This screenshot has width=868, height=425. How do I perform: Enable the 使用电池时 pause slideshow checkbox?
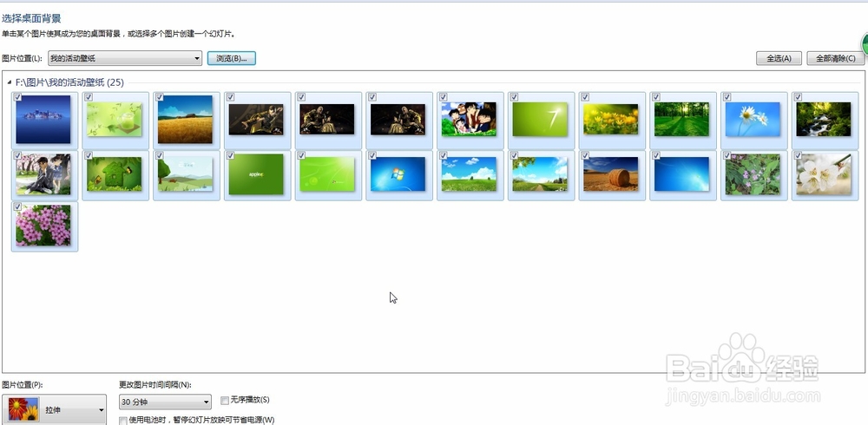tap(123, 420)
